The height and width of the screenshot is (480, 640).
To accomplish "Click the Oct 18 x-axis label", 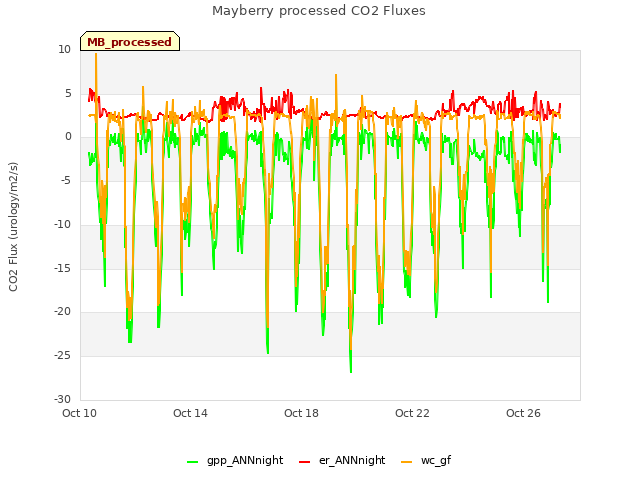I will coord(301,413).
